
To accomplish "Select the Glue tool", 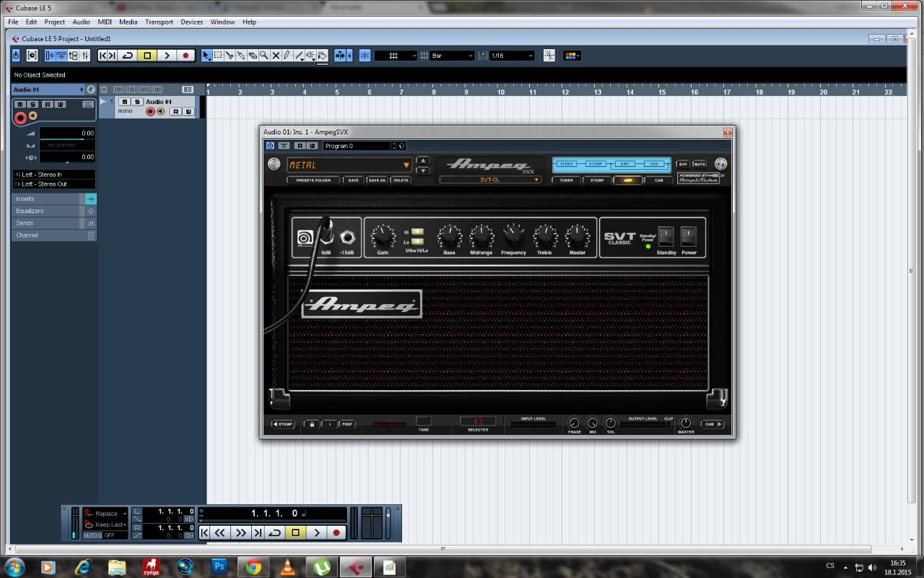I will click(x=241, y=56).
